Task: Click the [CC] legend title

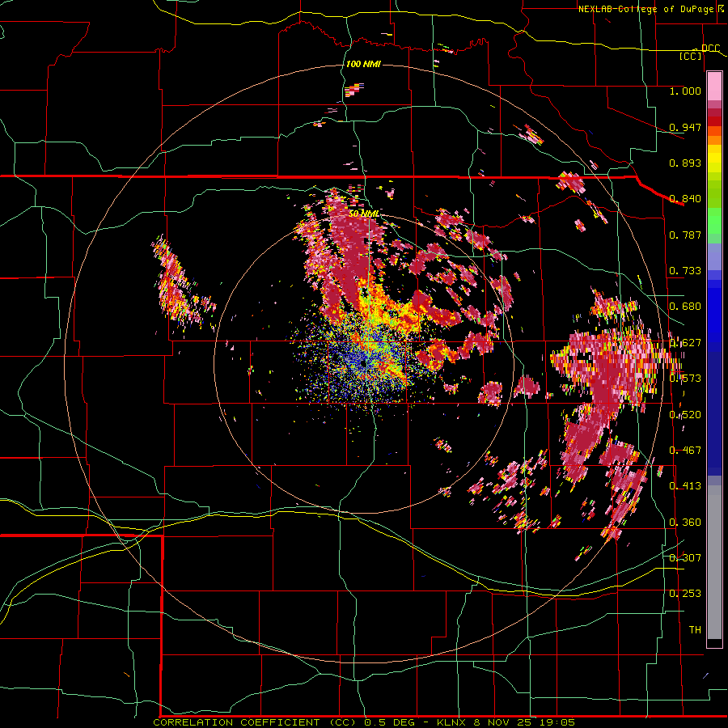Action: pyautogui.click(x=691, y=56)
